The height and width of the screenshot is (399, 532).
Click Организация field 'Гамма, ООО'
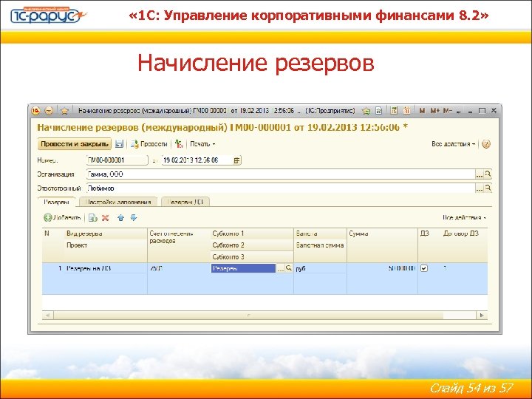(x=280, y=174)
